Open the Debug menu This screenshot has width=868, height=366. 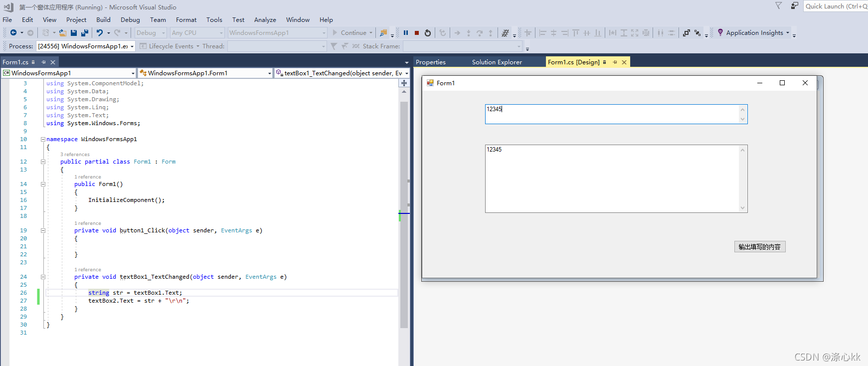pos(130,20)
